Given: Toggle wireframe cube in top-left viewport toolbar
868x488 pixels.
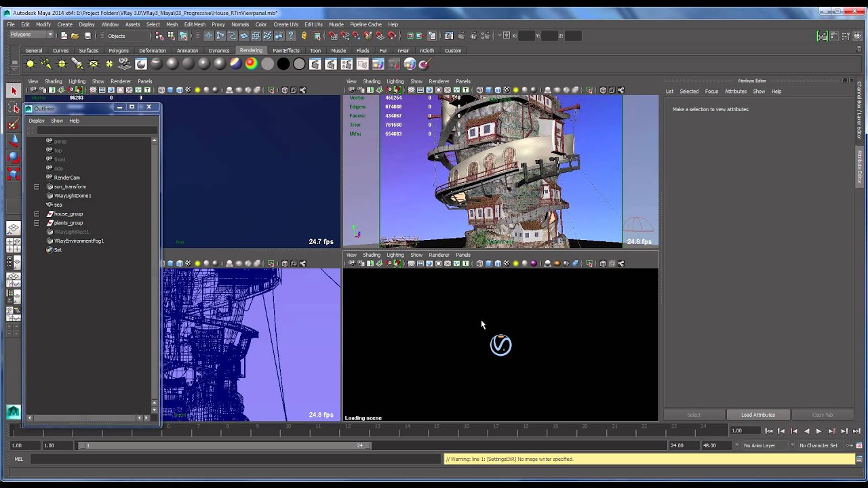Looking at the screenshot, I should point(161,90).
